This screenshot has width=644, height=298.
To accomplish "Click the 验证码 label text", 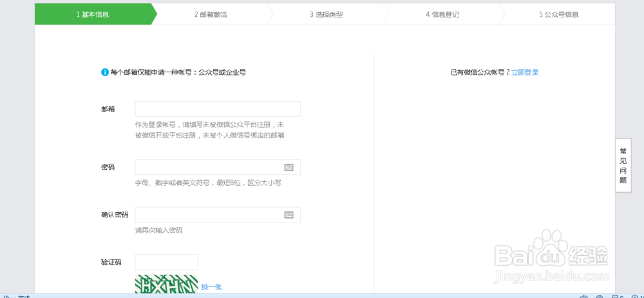I will (x=111, y=262).
